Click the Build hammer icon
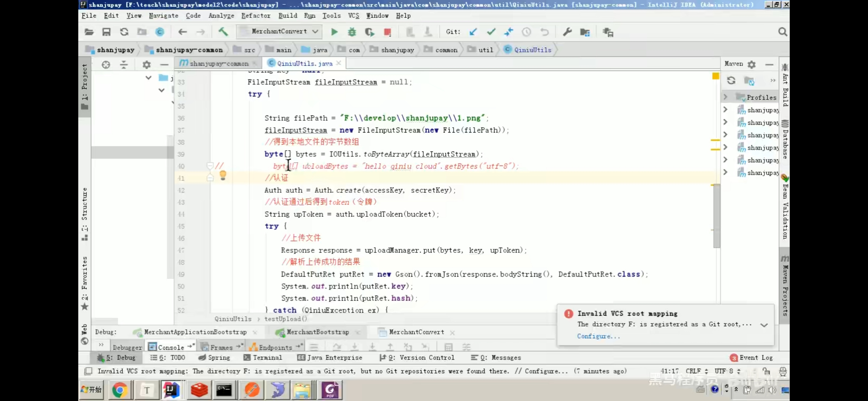This screenshot has width=868, height=401. coord(223,32)
